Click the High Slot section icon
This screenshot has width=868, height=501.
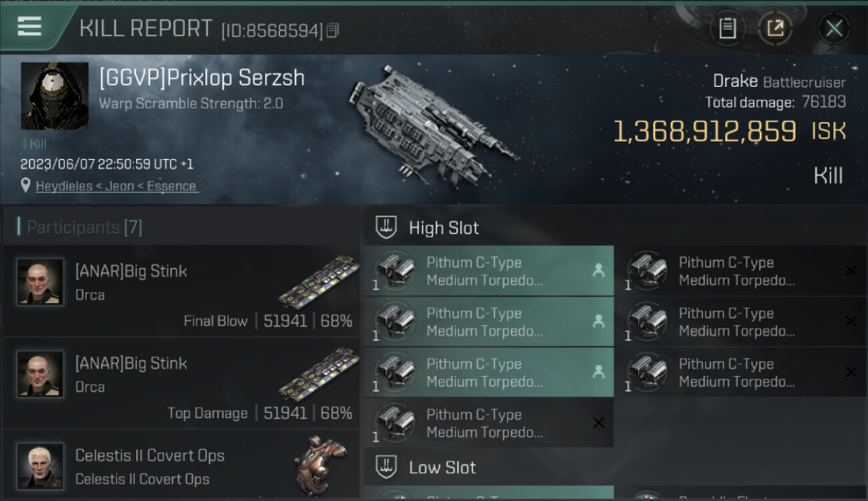point(387,228)
